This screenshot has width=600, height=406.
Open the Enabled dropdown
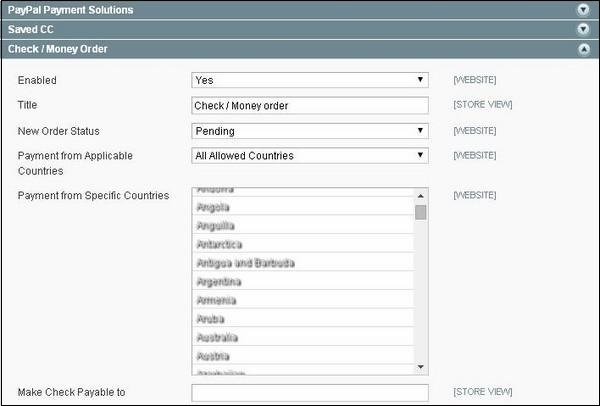(x=309, y=80)
